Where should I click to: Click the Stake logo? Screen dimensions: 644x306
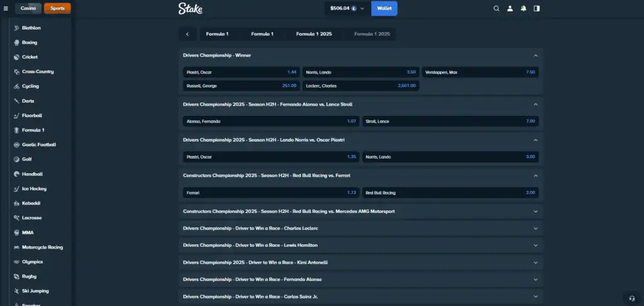pos(190,8)
